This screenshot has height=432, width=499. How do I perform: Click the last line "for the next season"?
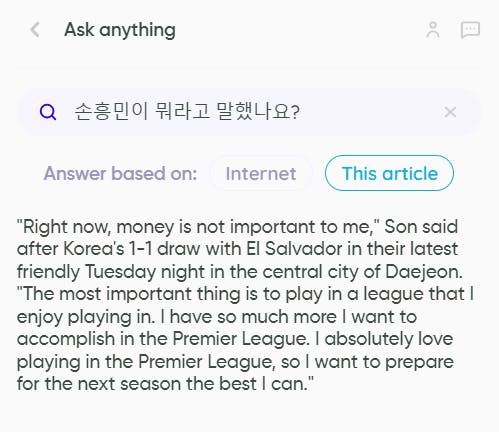[165, 384]
